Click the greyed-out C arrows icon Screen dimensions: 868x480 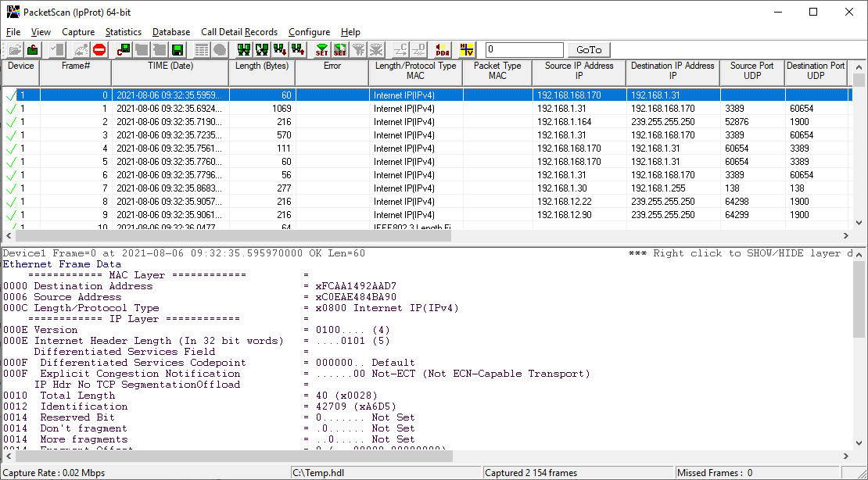pos(400,50)
